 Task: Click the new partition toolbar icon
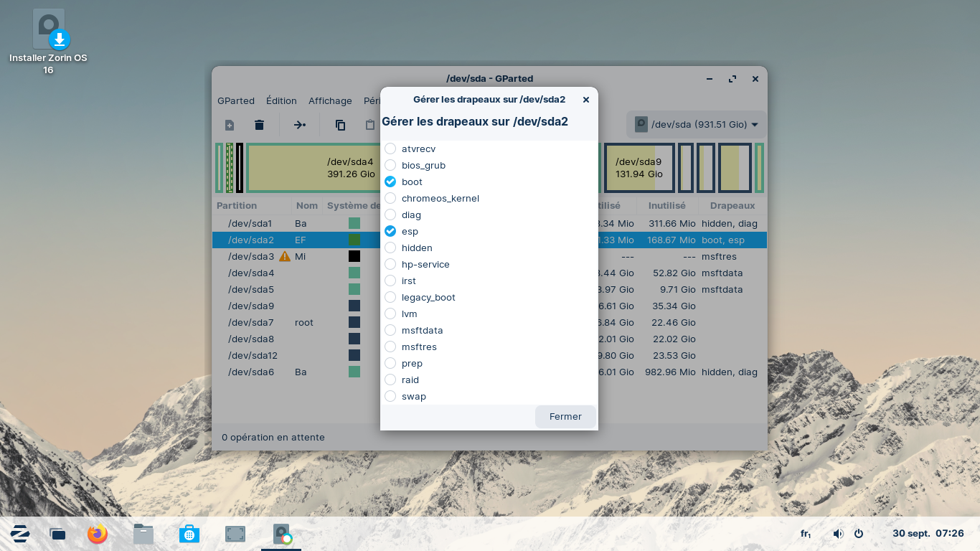230,125
